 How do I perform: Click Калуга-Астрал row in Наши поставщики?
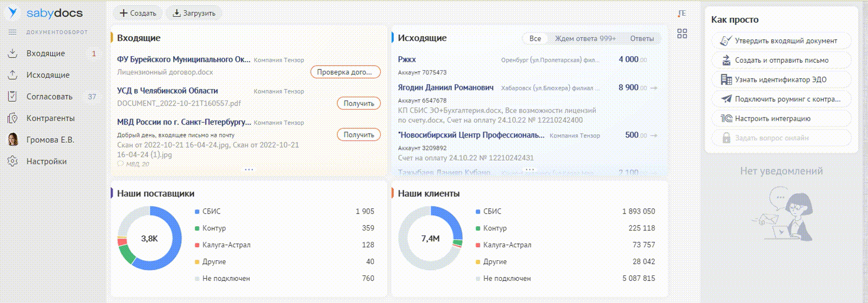tap(285, 245)
